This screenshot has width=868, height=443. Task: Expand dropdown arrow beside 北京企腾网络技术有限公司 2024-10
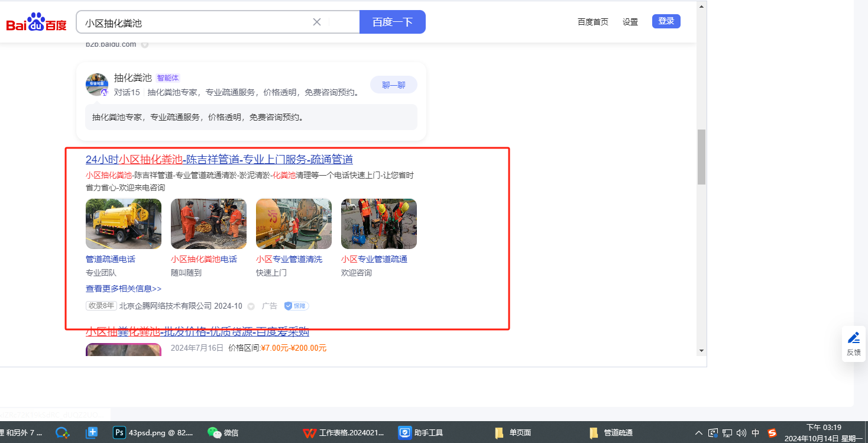(251, 306)
